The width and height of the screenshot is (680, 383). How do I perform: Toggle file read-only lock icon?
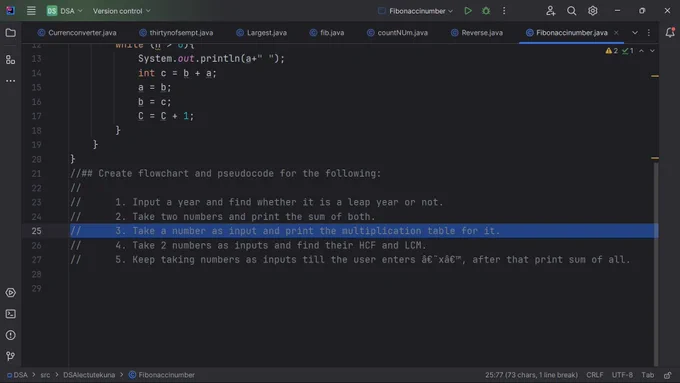pyautogui.click(x=667, y=375)
